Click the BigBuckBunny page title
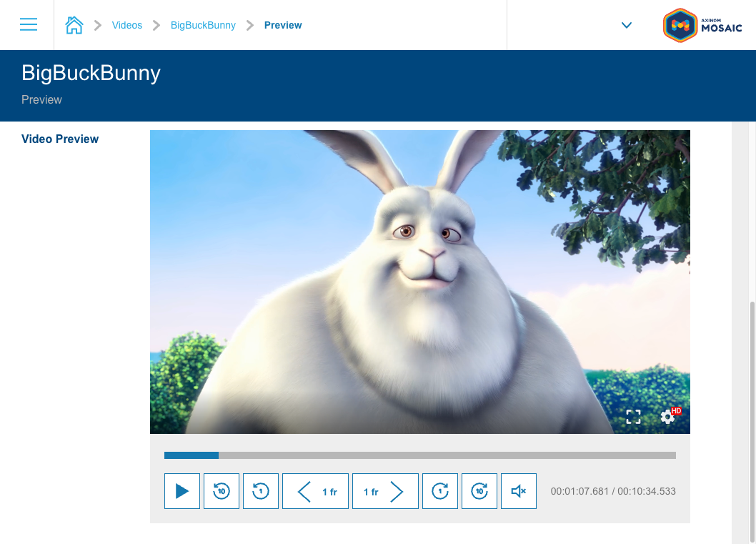756x544 pixels. tap(91, 74)
